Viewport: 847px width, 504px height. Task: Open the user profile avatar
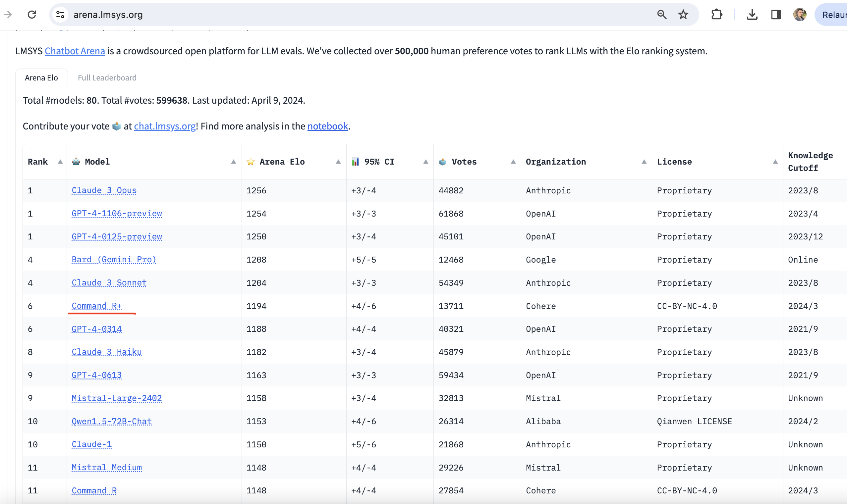pyautogui.click(x=800, y=15)
